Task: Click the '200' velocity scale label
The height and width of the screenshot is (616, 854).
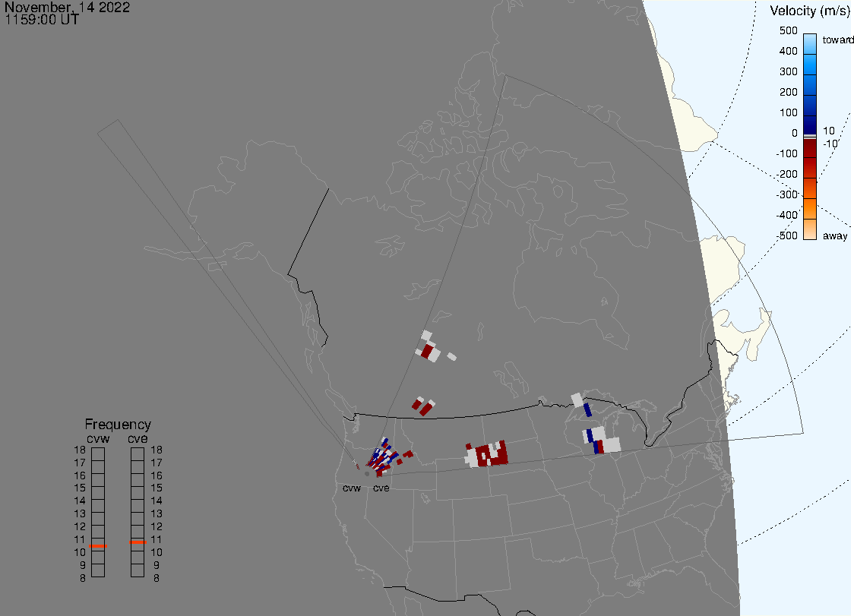Action: 788,92
